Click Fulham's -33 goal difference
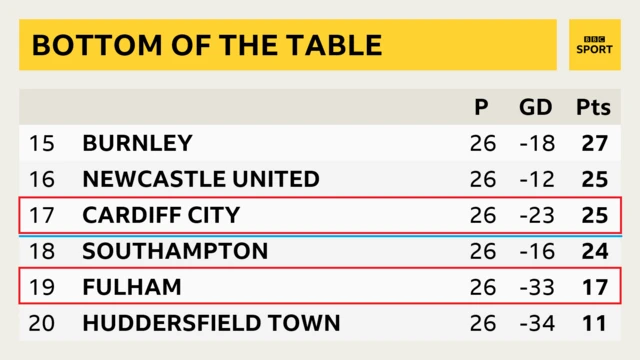The image size is (640, 360). point(537,287)
